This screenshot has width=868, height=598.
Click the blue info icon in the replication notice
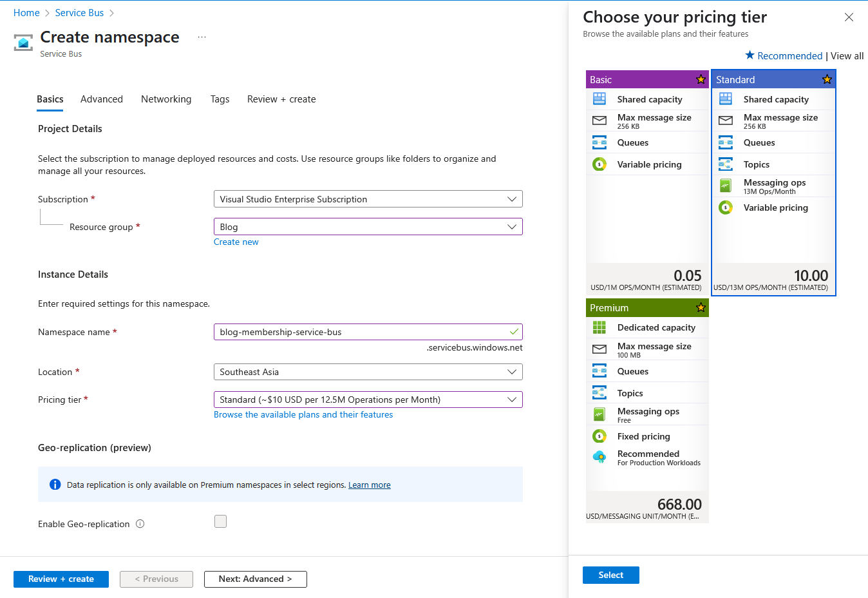(x=55, y=485)
